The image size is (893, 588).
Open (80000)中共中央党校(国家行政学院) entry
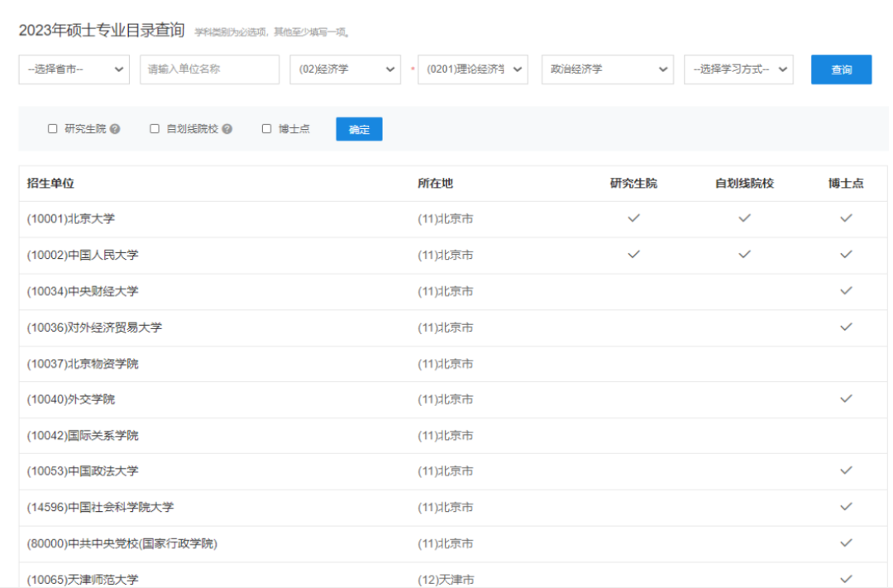(122, 543)
